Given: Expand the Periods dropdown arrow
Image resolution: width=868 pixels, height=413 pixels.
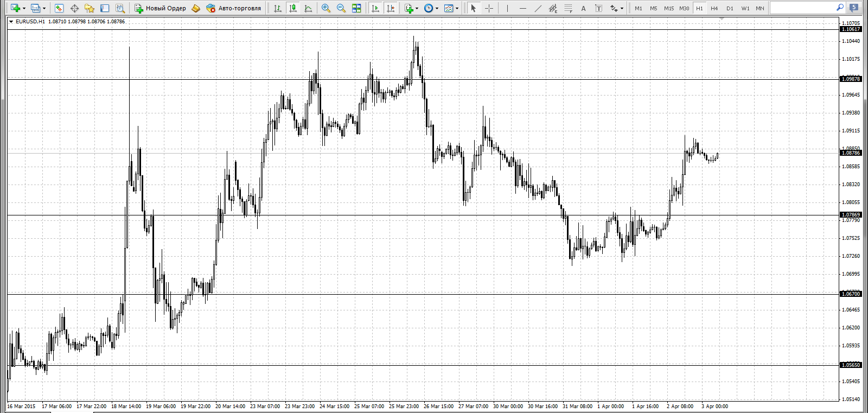Looking at the screenshot, I should (x=437, y=8).
